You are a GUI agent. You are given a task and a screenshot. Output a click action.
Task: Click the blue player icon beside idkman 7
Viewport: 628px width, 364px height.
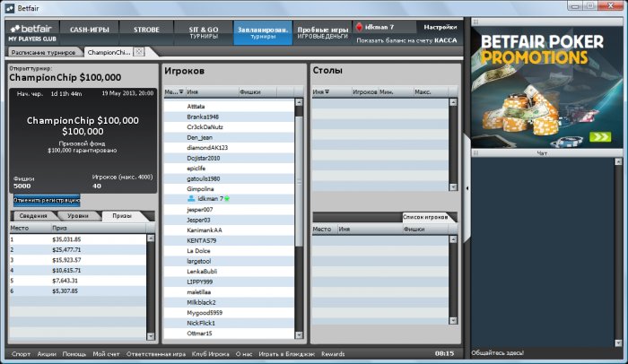coord(191,199)
